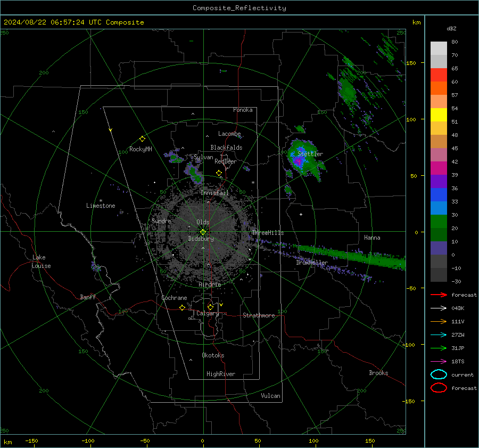Click the 42 dBZ pink color swatch
The height and width of the screenshot is (448, 479).
[x=439, y=154]
